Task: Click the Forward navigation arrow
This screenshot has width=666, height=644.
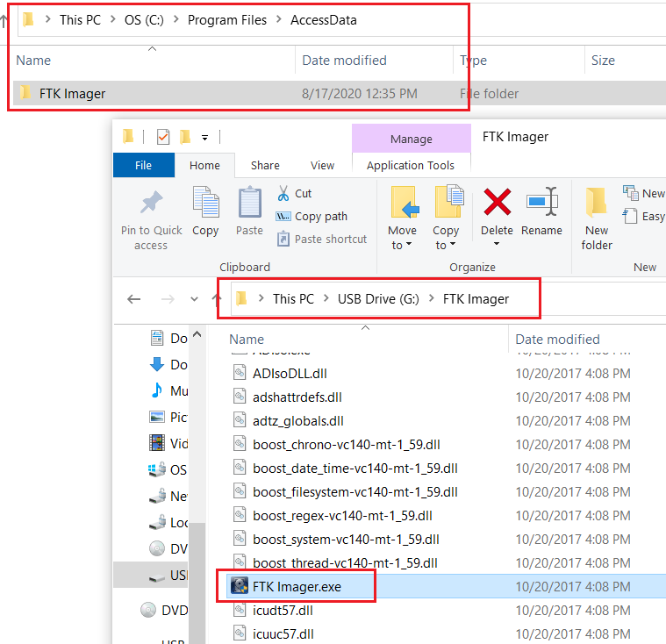Action: pyautogui.click(x=168, y=299)
